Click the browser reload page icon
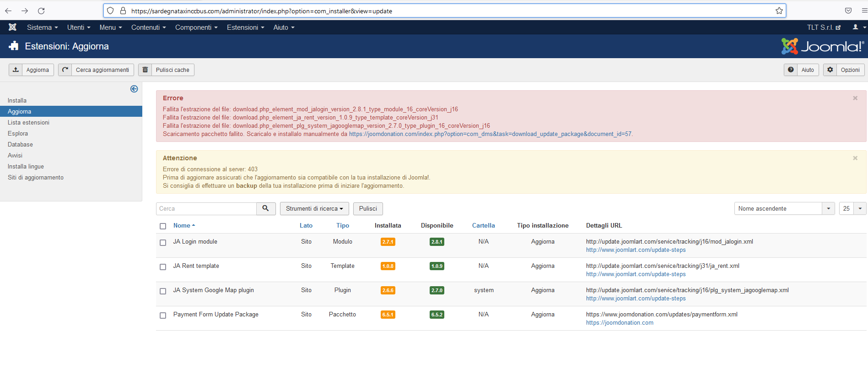Screen dimensions: 868x370 point(41,11)
